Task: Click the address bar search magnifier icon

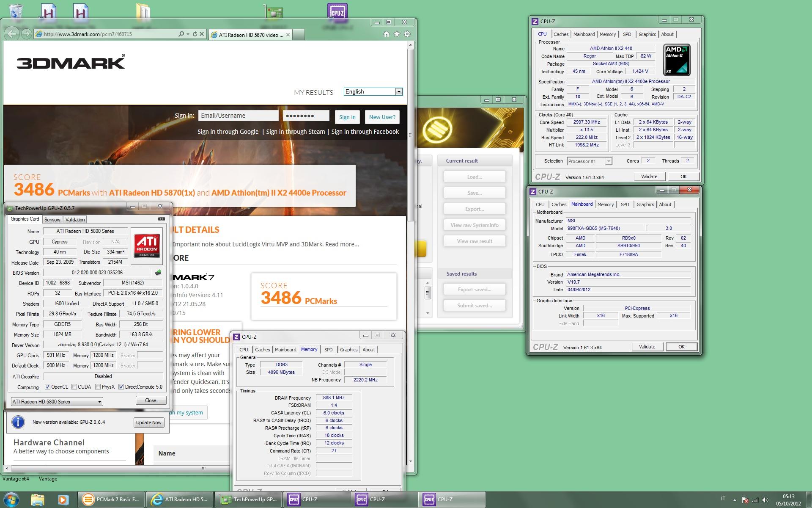Action: (181, 34)
